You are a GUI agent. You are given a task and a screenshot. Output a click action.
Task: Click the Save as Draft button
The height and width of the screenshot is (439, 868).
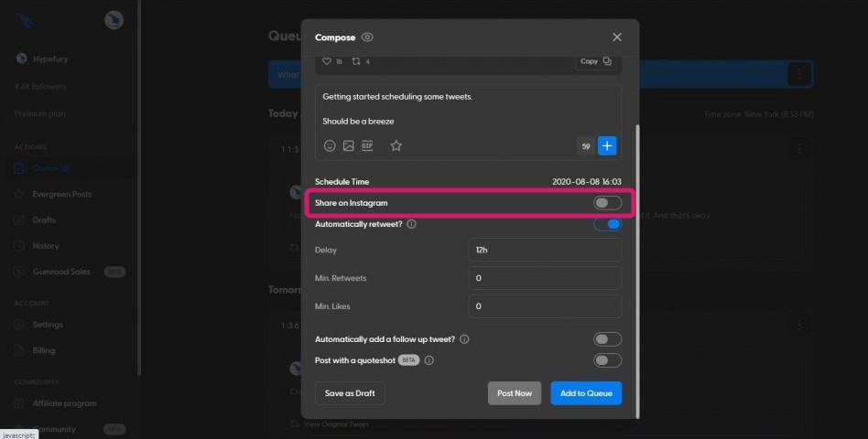(x=351, y=393)
